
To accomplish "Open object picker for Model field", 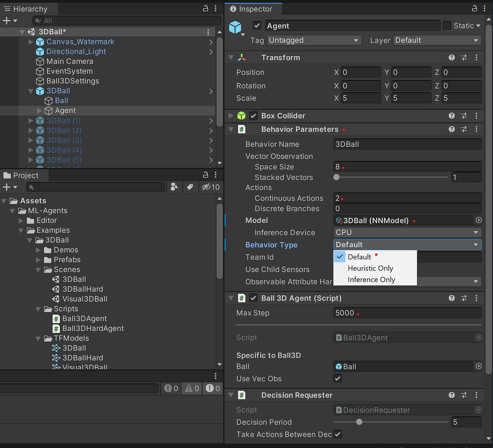I will click(x=479, y=220).
